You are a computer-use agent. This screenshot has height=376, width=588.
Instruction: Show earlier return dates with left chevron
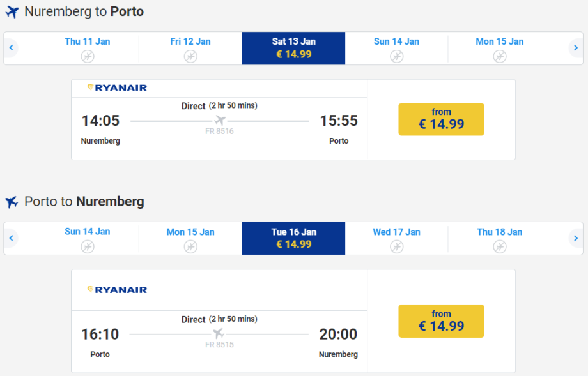[x=12, y=238]
